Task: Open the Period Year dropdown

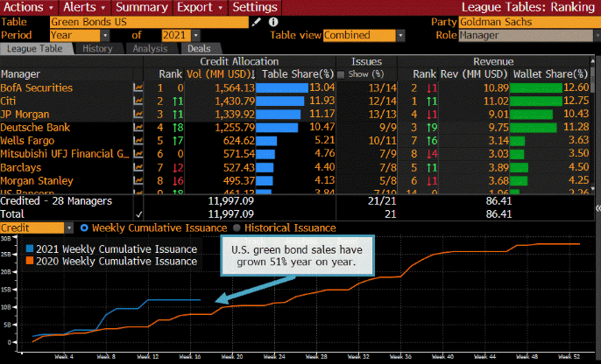Action: [x=78, y=35]
